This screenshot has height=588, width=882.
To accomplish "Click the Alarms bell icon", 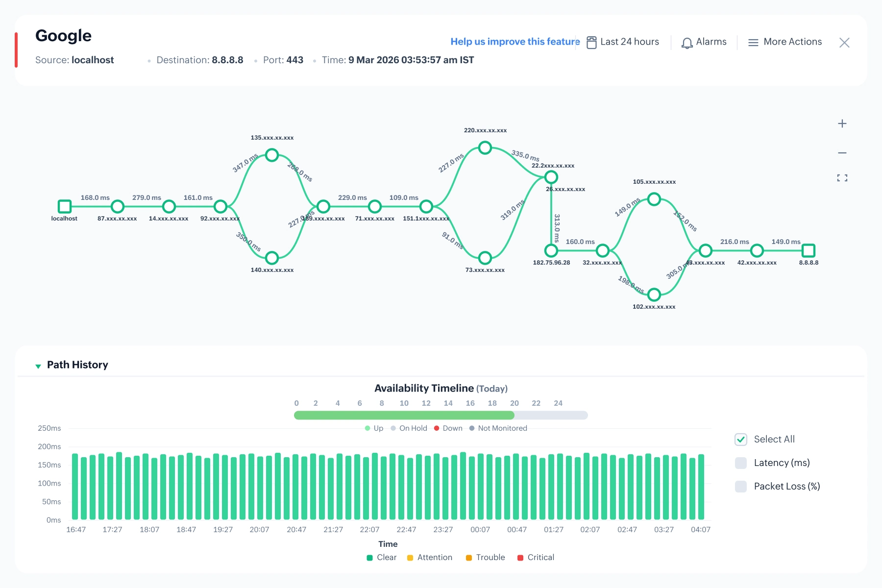I will click(687, 43).
